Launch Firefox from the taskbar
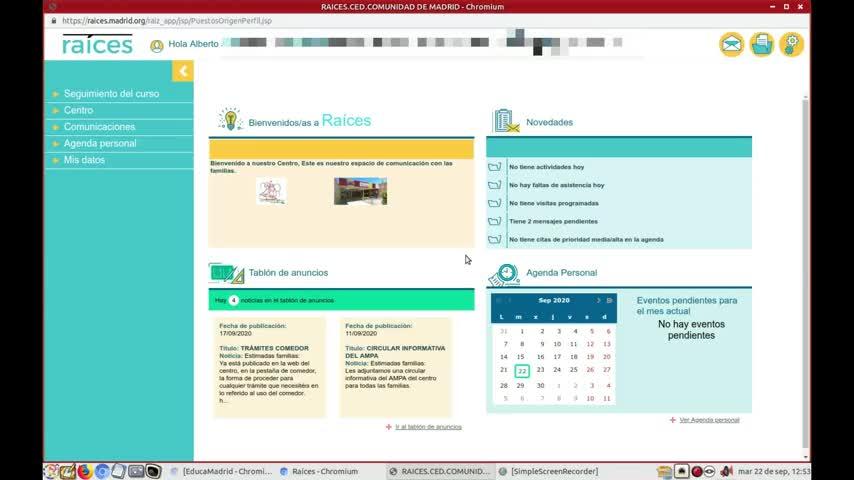The image size is (854, 480). (84, 471)
